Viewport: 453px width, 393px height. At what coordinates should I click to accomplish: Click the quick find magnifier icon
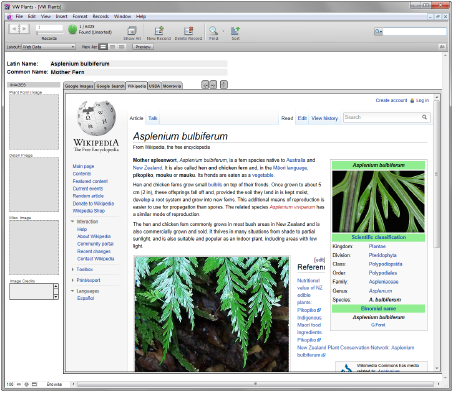coord(378,32)
